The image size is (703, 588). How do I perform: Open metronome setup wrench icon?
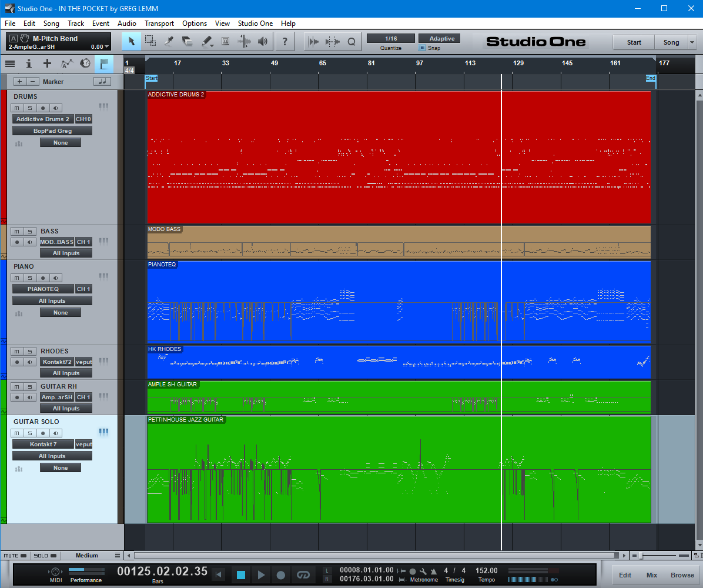pyautogui.click(x=423, y=572)
